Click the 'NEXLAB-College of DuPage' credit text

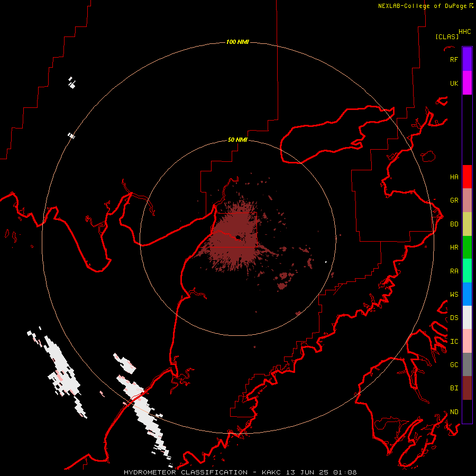point(422,6)
